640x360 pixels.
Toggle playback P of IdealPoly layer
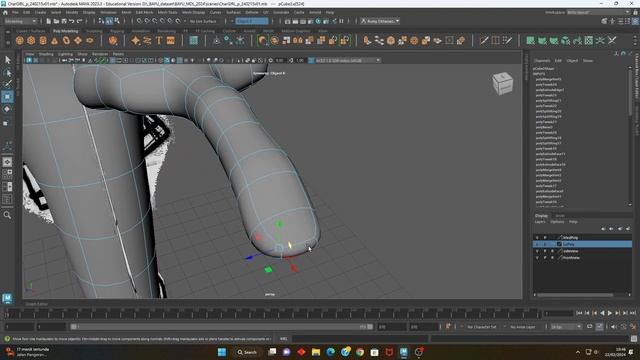point(545,237)
